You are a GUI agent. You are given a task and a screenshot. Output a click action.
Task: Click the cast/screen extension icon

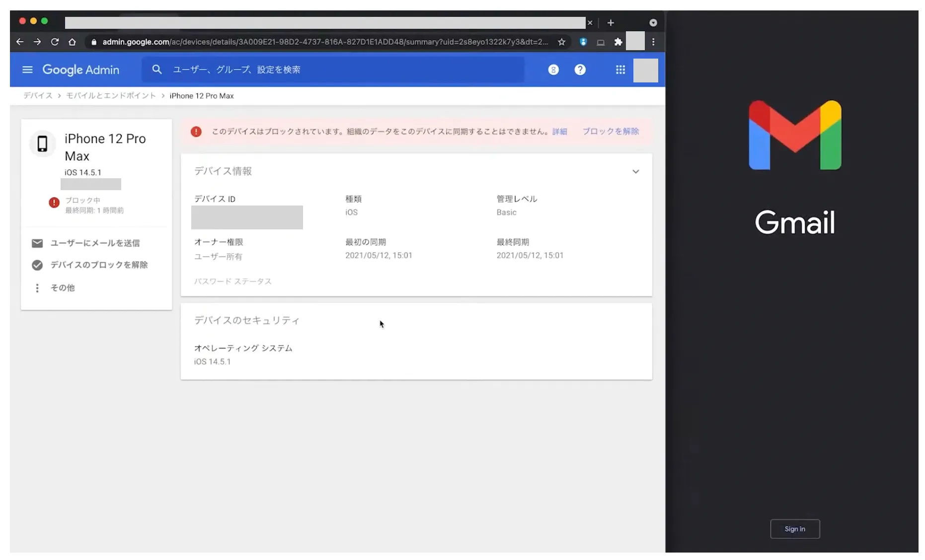pyautogui.click(x=601, y=42)
